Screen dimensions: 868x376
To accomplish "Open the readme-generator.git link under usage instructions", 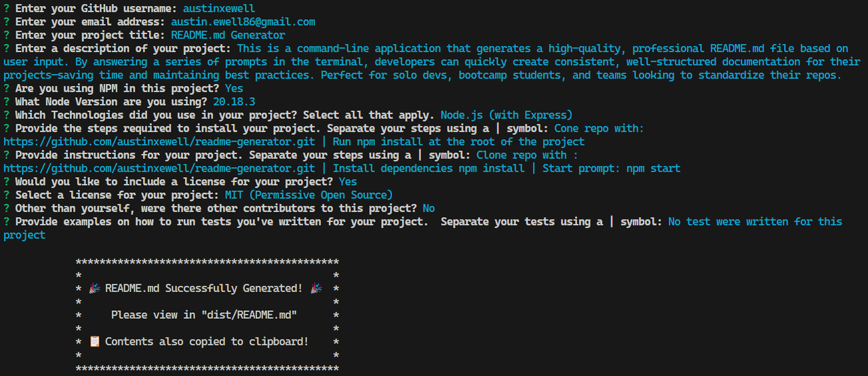I will [159, 168].
